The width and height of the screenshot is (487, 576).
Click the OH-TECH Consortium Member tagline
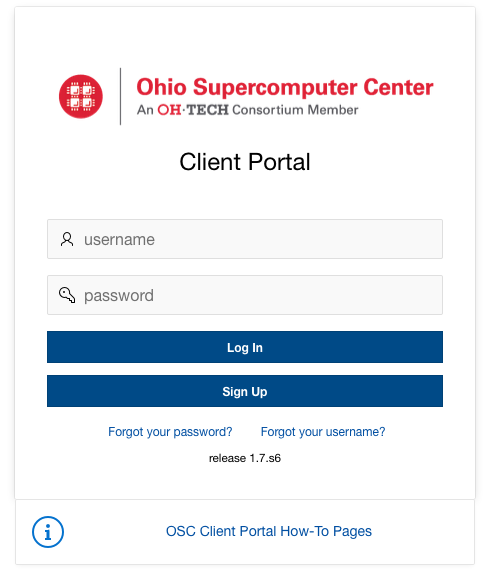(248, 110)
